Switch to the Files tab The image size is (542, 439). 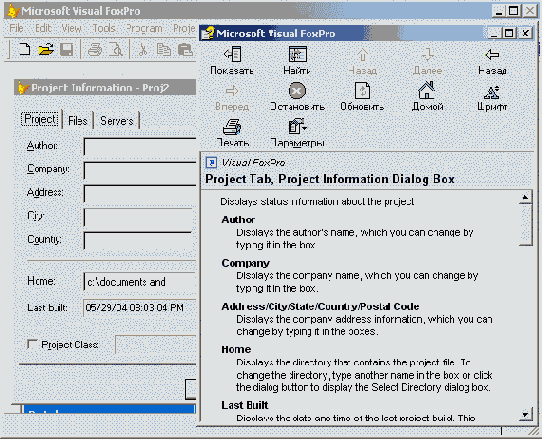point(77,121)
